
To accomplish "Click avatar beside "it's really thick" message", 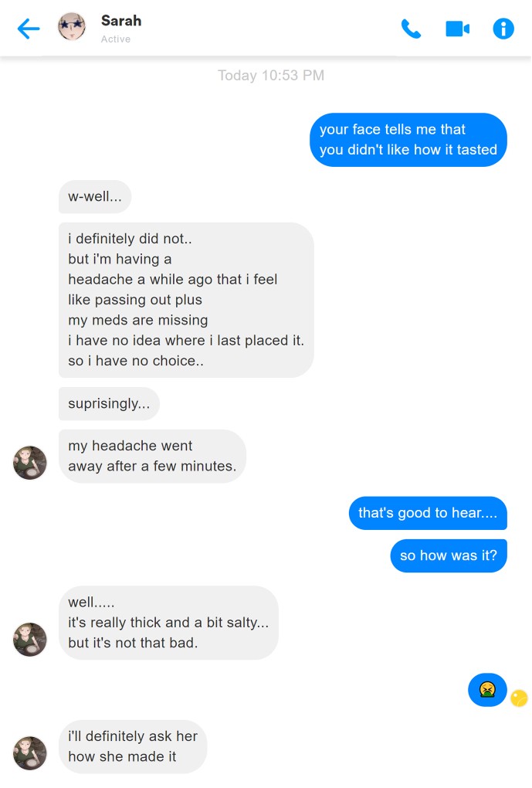I will pos(30,639).
